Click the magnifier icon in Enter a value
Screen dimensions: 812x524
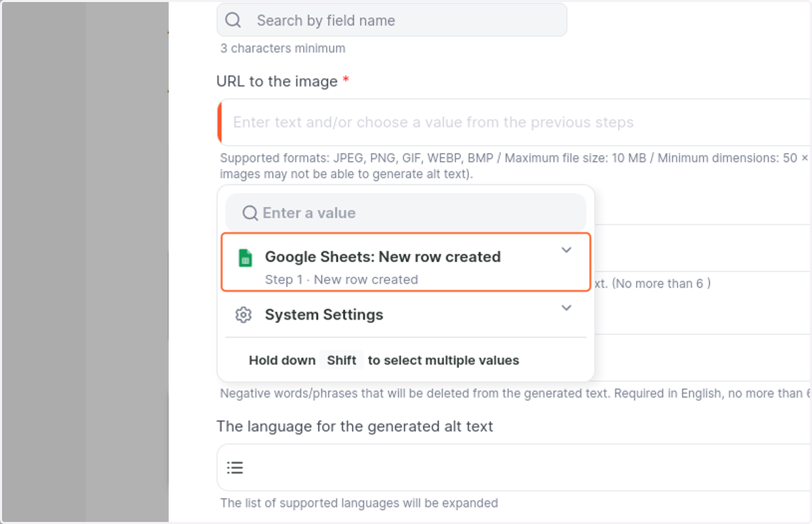click(x=250, y=213)
